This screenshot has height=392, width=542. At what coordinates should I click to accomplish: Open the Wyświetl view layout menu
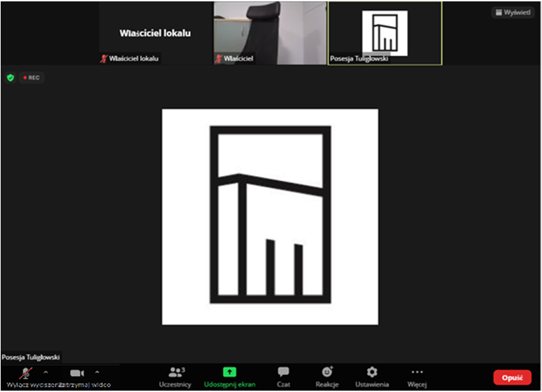(512, 12)
